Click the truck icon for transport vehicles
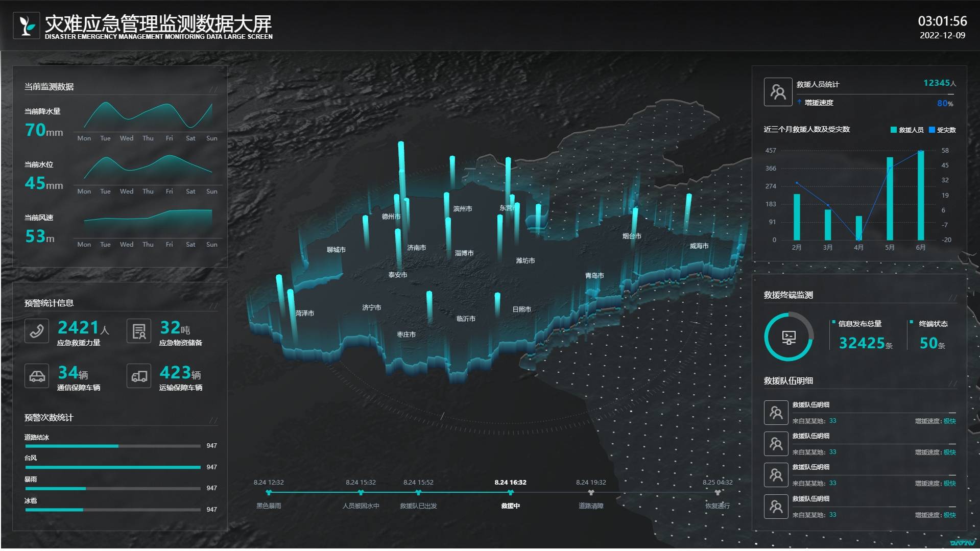 click(x=139, y=376)
